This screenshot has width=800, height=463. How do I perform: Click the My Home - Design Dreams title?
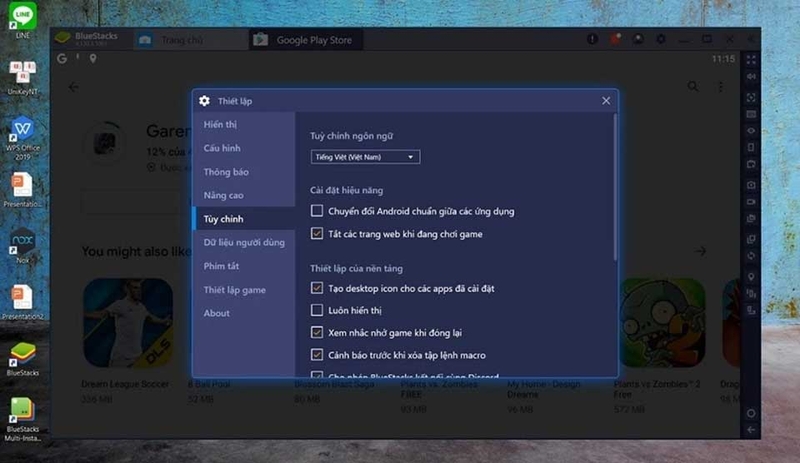coord(543,389)
